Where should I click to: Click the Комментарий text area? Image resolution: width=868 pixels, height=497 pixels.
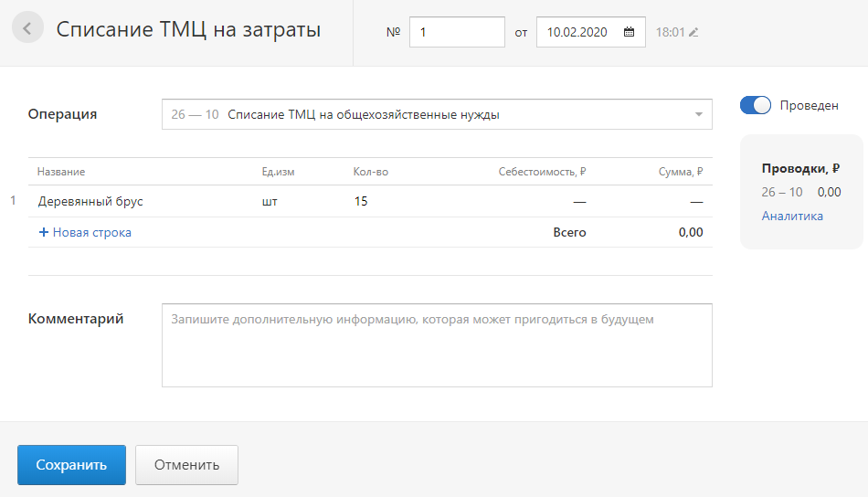pos(437,345)
